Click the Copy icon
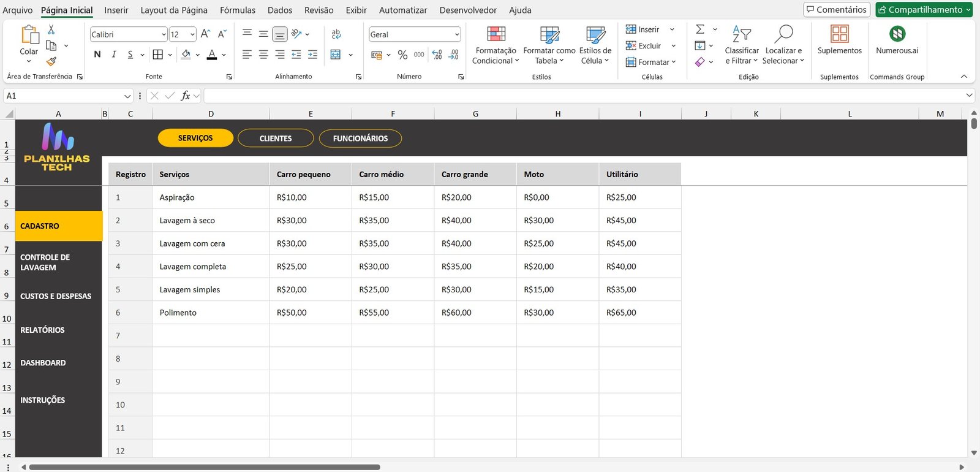980x472 pixels. point(51,45)
